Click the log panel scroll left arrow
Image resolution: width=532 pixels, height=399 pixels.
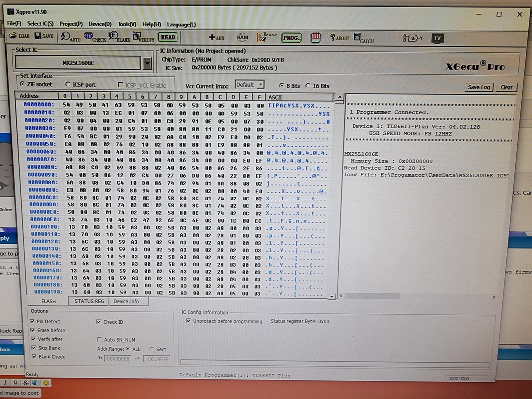[341, 296]
